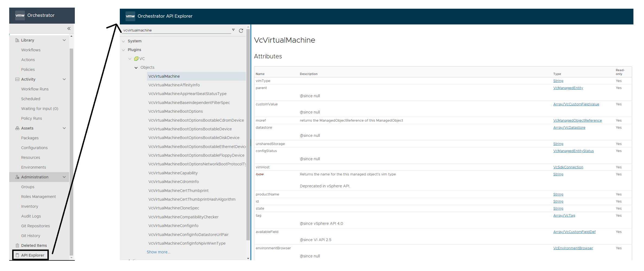The image size is (644, 271).
Task: Collapse the Library section chevron
Action: (x=64, y=40)
